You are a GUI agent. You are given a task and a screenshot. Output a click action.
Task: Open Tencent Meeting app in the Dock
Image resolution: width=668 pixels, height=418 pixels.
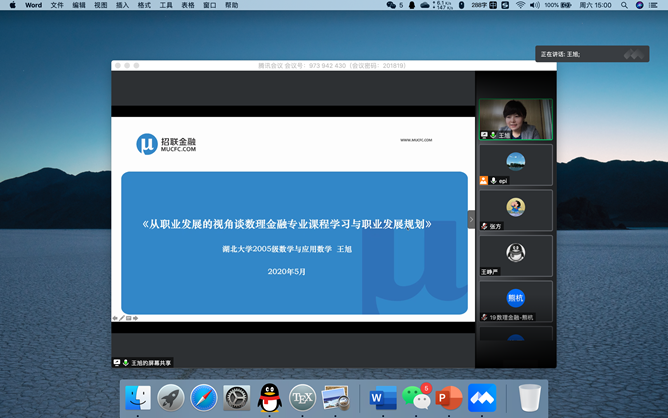coord(482,398)
